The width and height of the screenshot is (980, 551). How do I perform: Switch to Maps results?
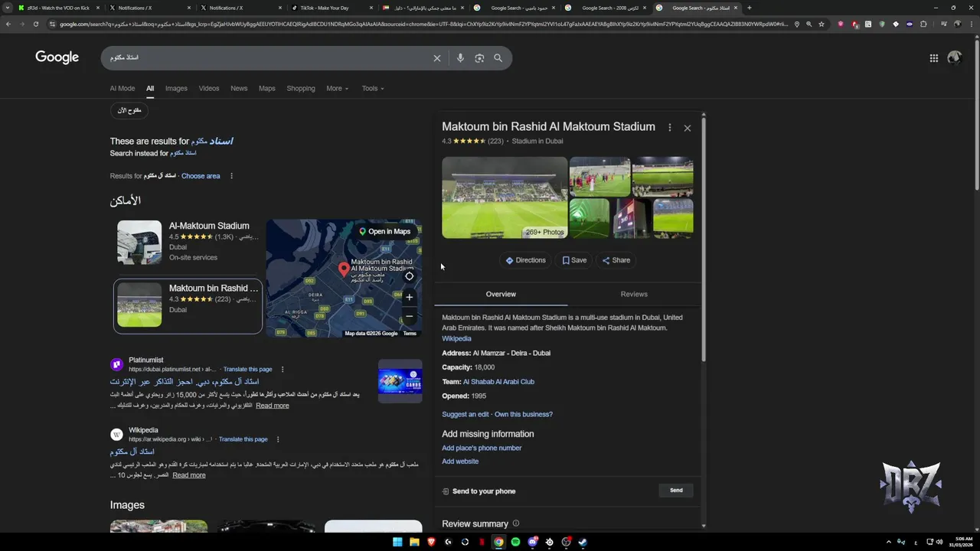[x=267, y=88]
